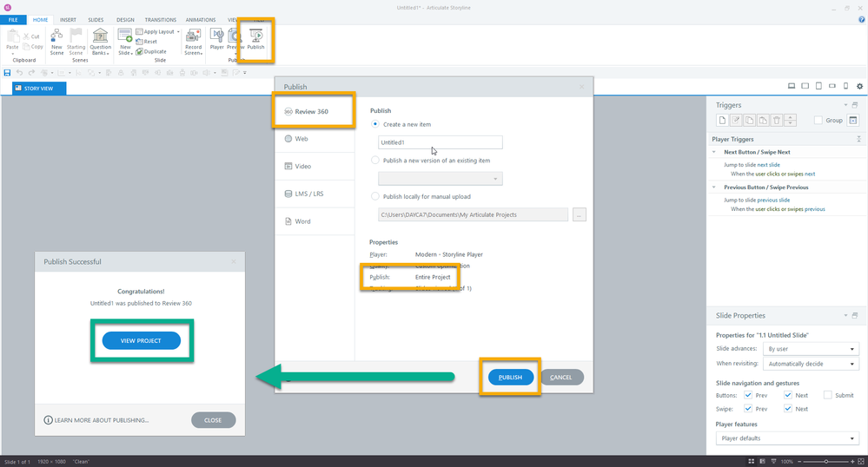
Task: Select Publish a new version option
Action: (x=375, y=160)
